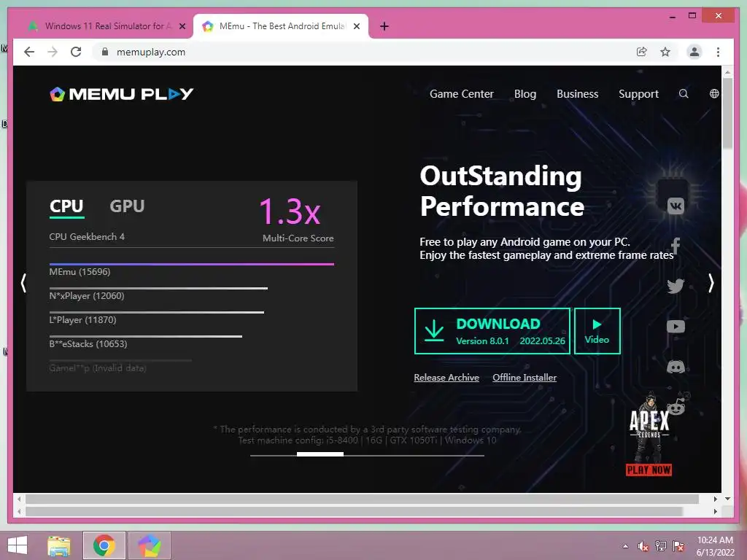747x560 pixels.
Task: Open Chrome three-dot menu
Action: tap(718, 52)
